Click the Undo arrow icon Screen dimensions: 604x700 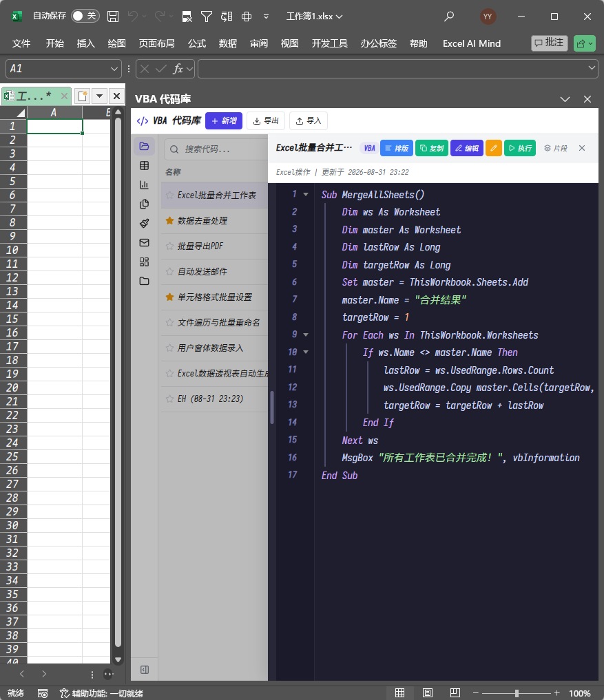(133, 17)
